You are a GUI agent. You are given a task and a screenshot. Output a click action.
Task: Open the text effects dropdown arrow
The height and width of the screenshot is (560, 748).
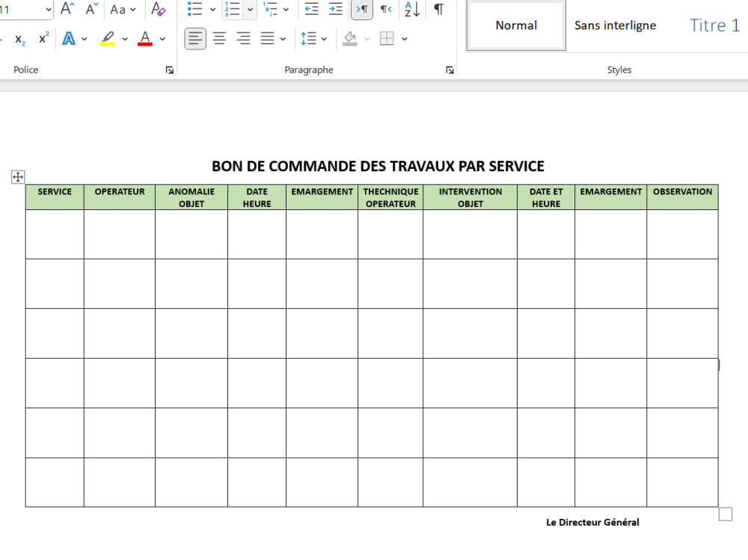(x=85, y=39)
